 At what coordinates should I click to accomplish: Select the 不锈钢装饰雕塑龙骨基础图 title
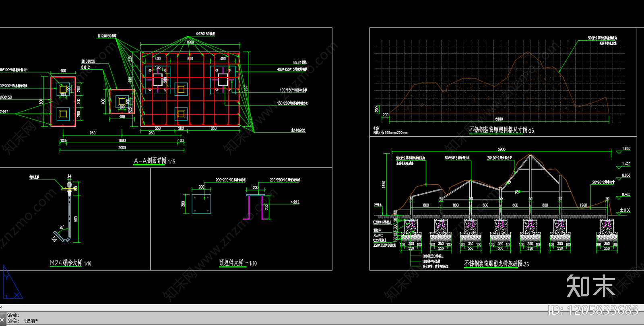[x=494, y=264]
